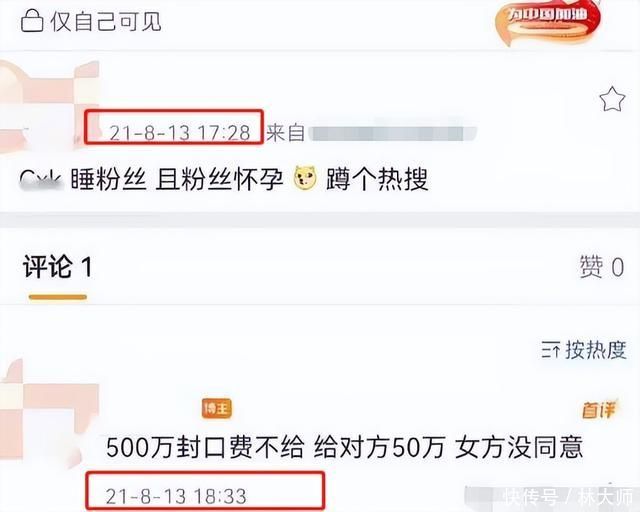Click the post timestamp 21-8-13 17:28
640x512 pixels.
point(180,133)
